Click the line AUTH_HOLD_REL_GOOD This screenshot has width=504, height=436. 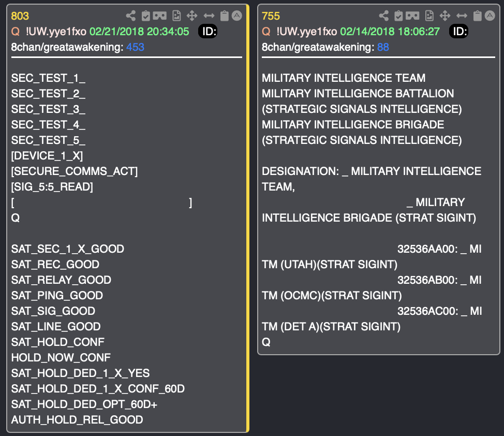coord(77,419)
